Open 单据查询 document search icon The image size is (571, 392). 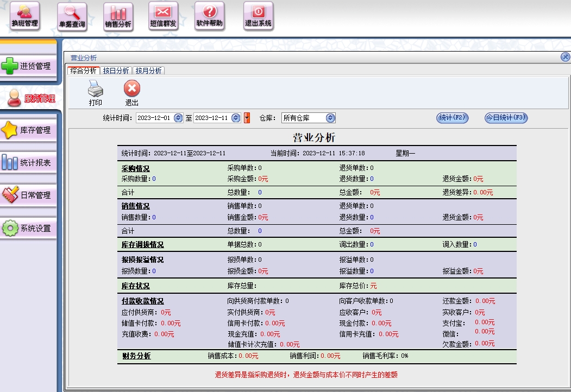(x=72, y=16)
